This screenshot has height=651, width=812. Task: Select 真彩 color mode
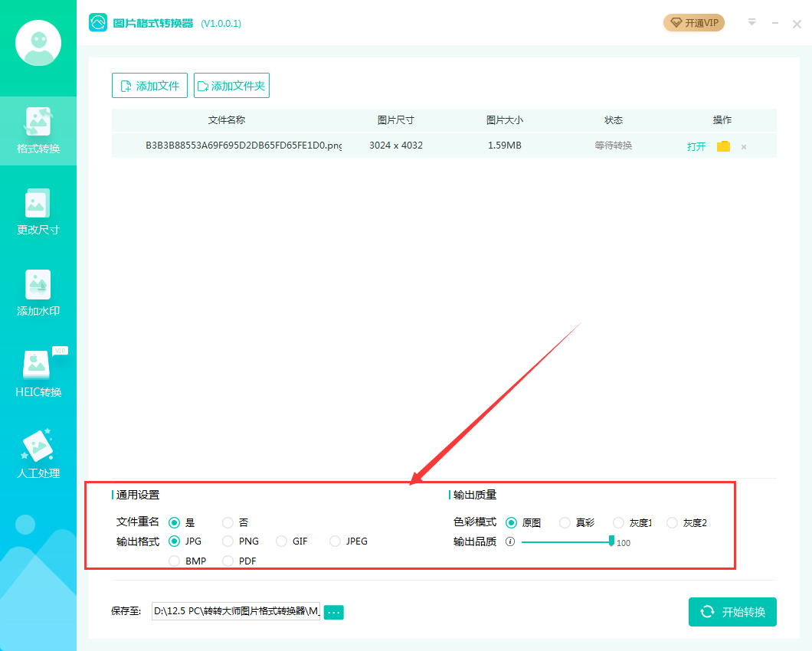point(565,522)
